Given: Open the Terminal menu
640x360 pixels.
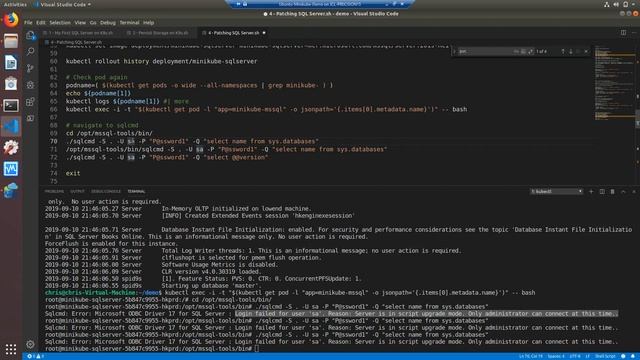Looking at the screenshot, I should tap(129, 23).
